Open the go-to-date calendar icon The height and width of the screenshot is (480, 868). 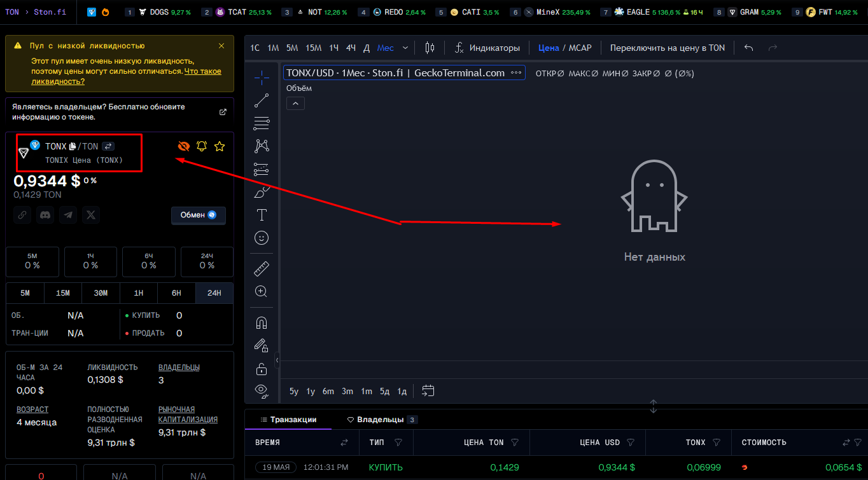coord(428,391)
